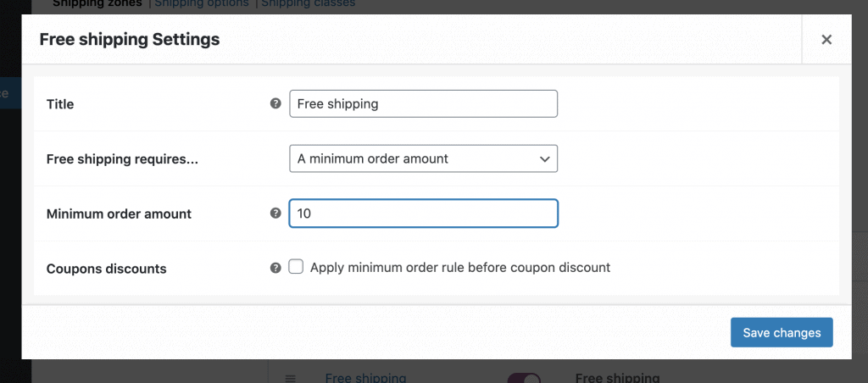
Task: Click the Free shipping requires... label
Action: tap(122, 158)
